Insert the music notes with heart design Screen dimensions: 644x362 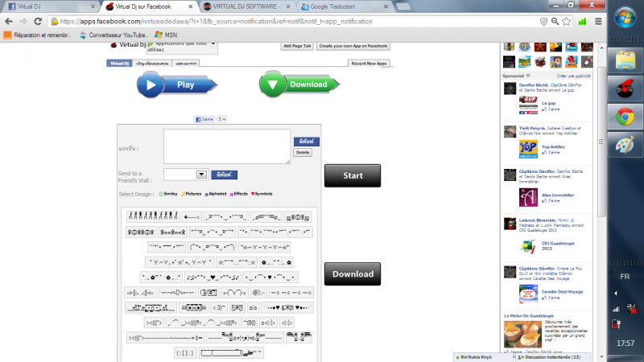213,278
